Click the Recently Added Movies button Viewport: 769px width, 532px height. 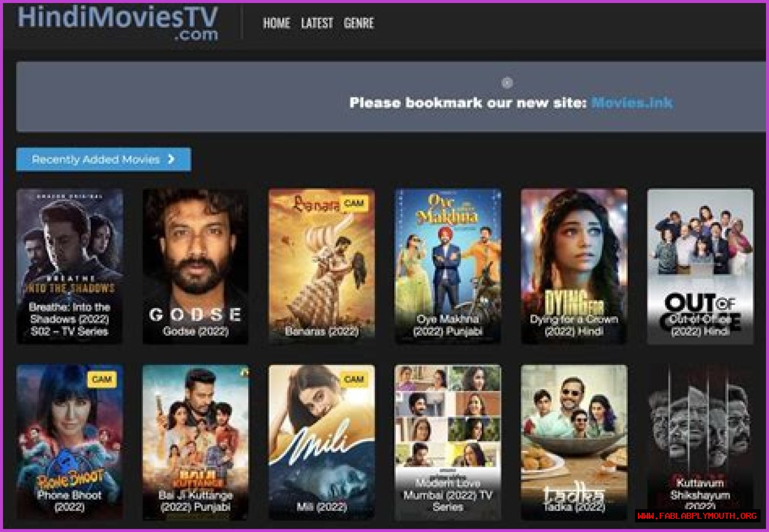(x=103, y=159)
